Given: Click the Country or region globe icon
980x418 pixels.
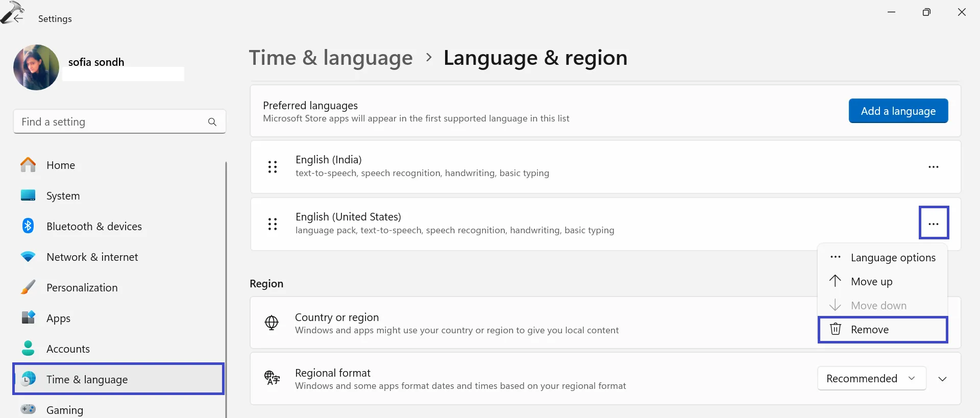Looking at the screenshot, I should tap(272, 323).
